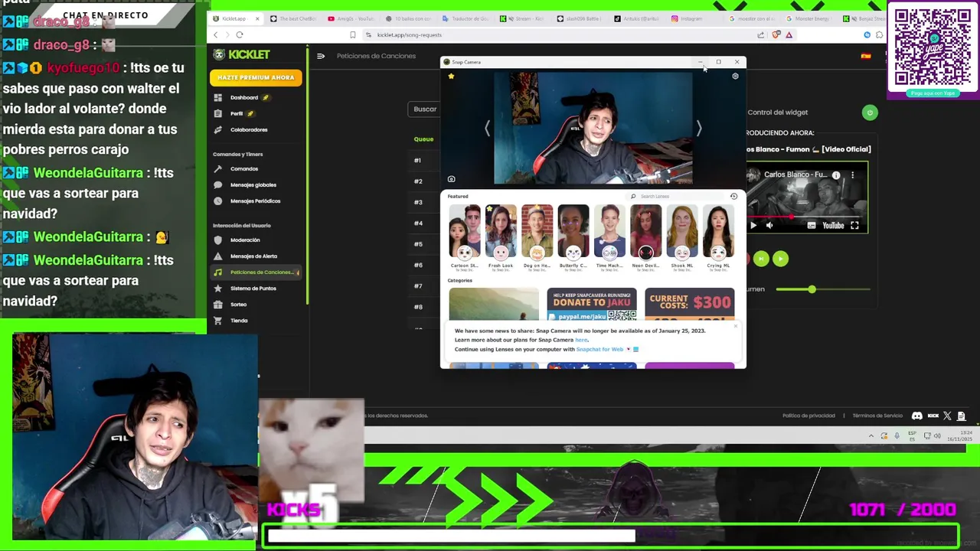Viewport: 980px width, 551px height.
Task: Open Sorteo section in sidebar
Action: click(238, 304)
